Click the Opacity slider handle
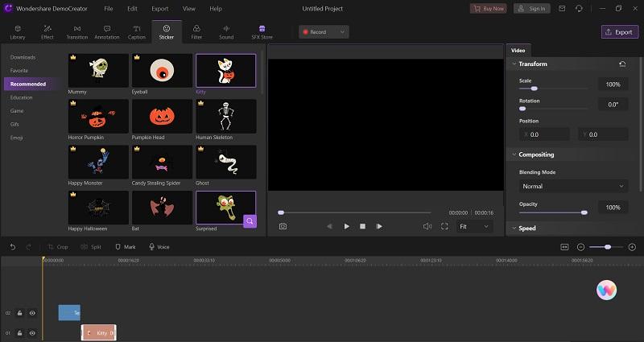The image size is (644, 342). click(x=584, y=212)
